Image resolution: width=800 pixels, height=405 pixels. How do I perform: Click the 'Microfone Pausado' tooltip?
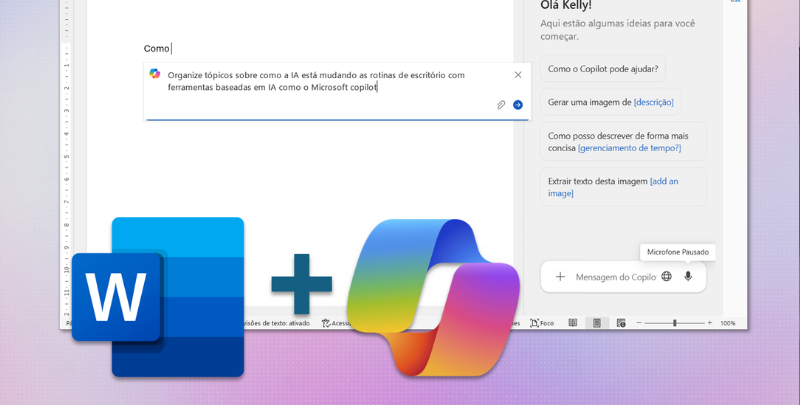tap(678, 252)
